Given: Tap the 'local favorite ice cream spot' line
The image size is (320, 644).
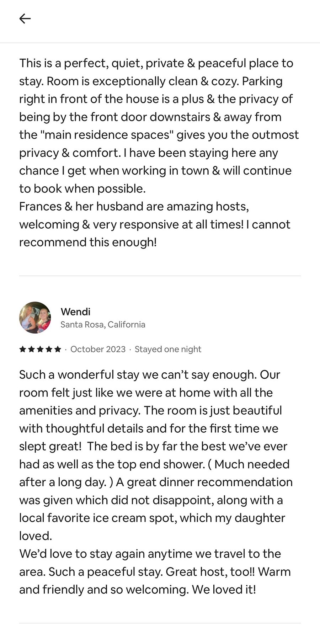Looking at the screenshot, I should tap(152, 518).
